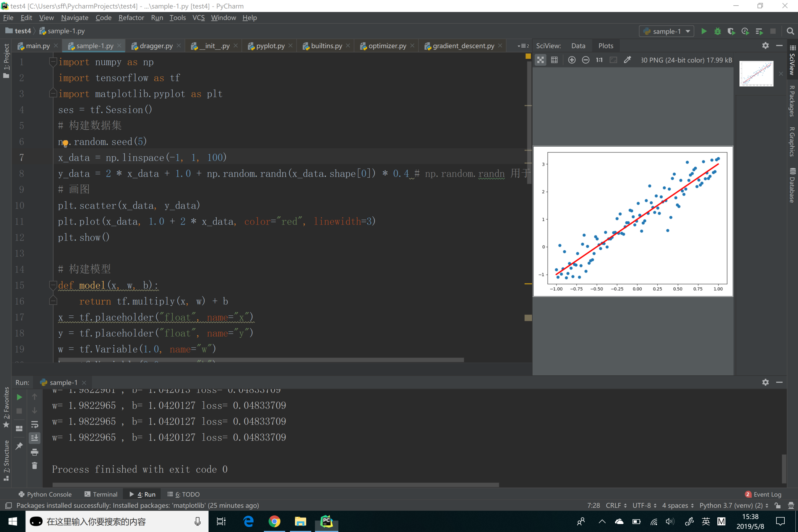Switch to the gradient_descent.py tab
Screen dimensions: 798x532
click(463, 46)
